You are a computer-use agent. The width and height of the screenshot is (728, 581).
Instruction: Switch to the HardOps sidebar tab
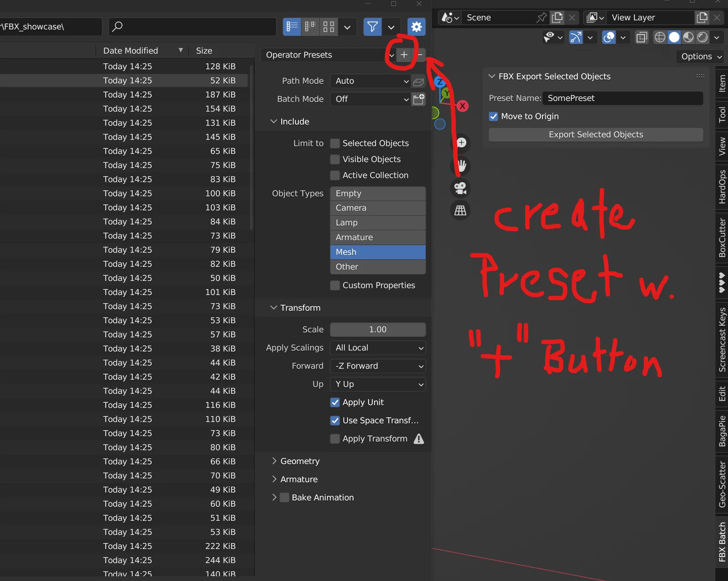click(x=722, y=187)
